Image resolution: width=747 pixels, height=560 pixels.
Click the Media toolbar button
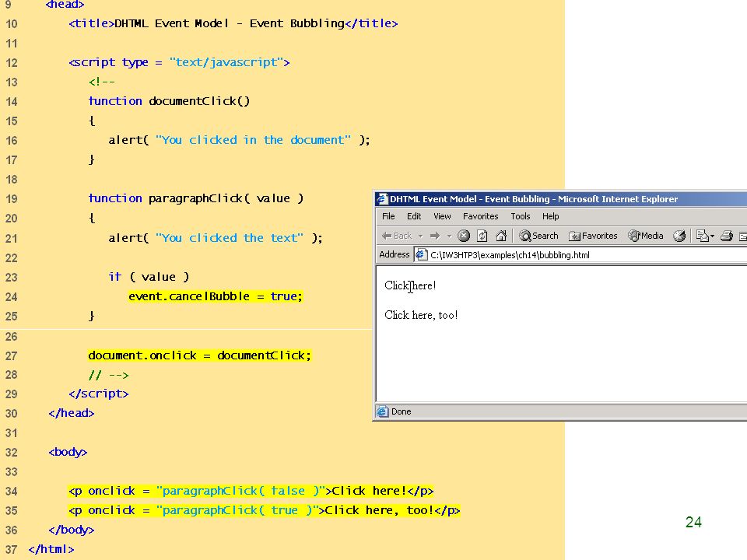(x=646, y=236)
